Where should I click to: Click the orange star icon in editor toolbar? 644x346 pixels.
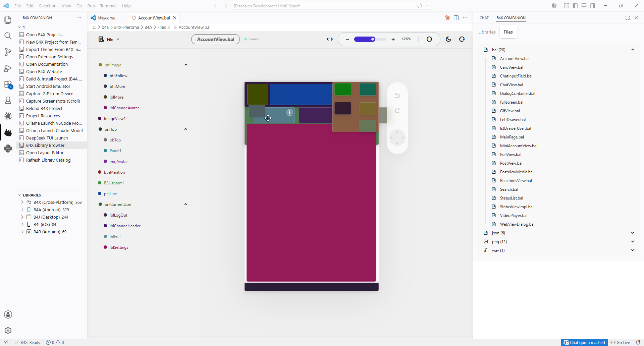point(447,18)
